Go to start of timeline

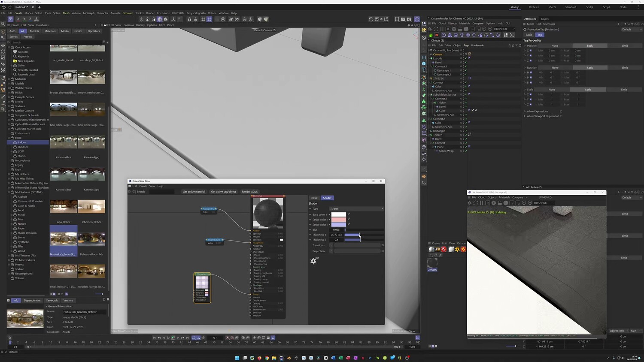pyautogui.click(x=155, y=338)
